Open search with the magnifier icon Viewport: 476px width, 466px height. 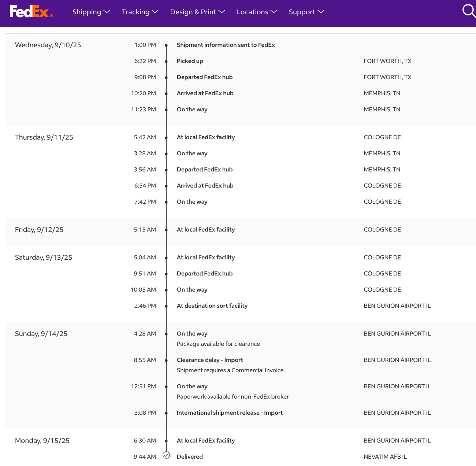point(468,11)
